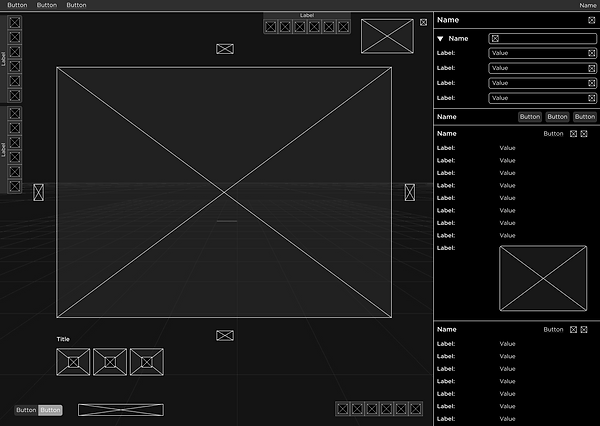Click first Button in the three-button Name row

530,117
